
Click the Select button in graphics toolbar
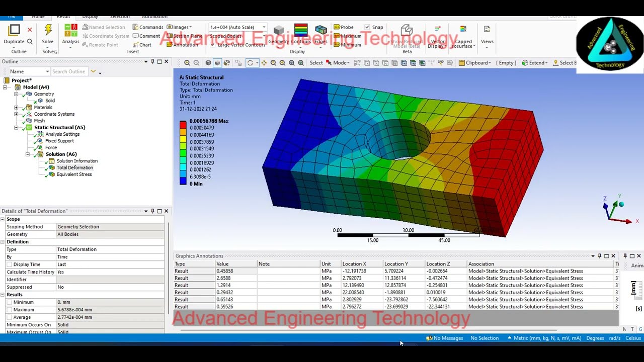[316, 63]
